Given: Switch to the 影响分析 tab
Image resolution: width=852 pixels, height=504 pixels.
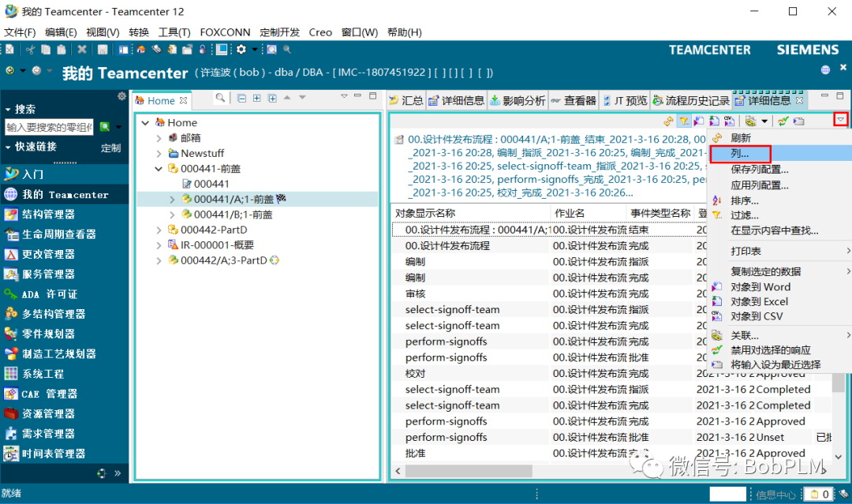Looking at the screenshot, I should (x=518, y=100).
